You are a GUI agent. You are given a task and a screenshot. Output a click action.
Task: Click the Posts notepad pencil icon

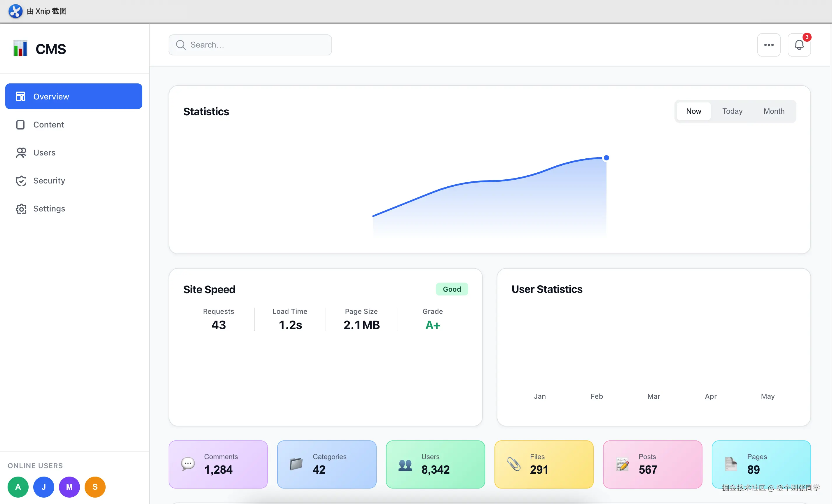[x=622, y=465]
